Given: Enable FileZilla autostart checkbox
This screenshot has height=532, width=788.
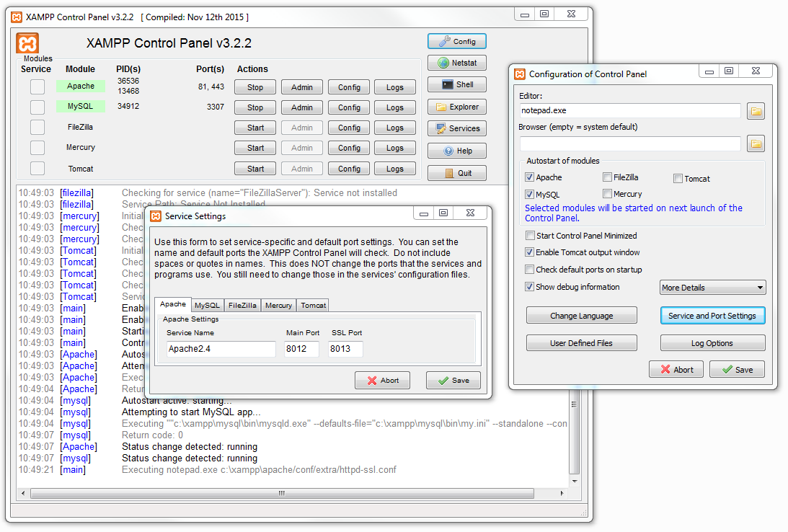Looking at the screenshot, I should tap(608, 177).
